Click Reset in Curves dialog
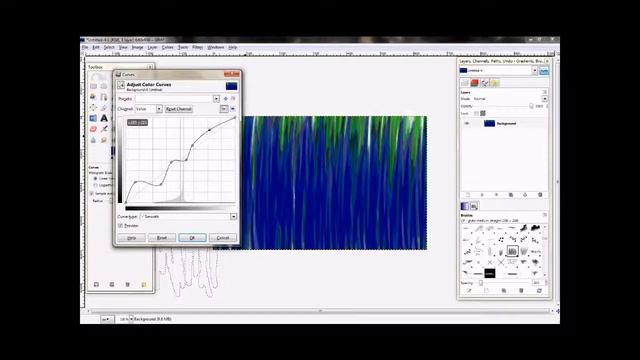 (162, 238)
